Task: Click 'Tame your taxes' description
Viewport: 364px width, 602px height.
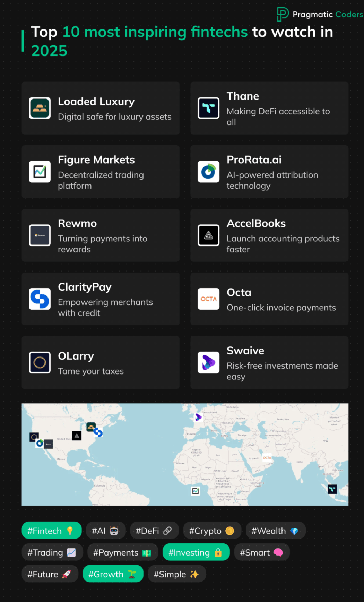Action: click(x=91, y=371)
